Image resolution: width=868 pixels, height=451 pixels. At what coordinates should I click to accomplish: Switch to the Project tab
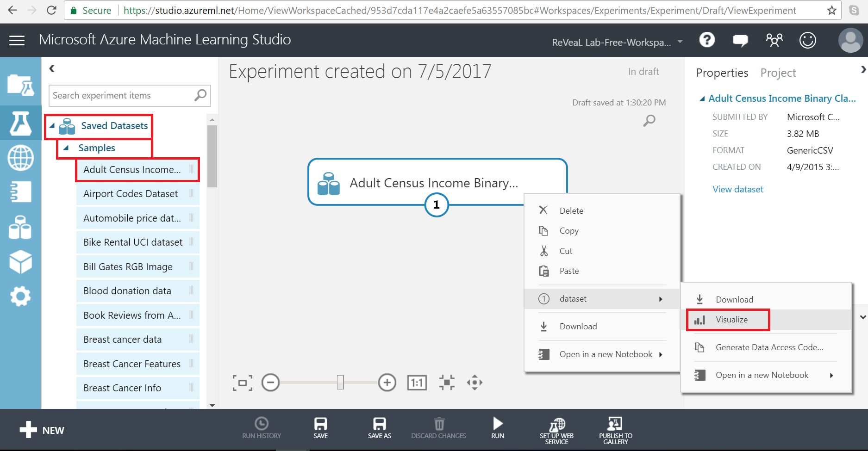pyautogui.click(x=778, y=73)
